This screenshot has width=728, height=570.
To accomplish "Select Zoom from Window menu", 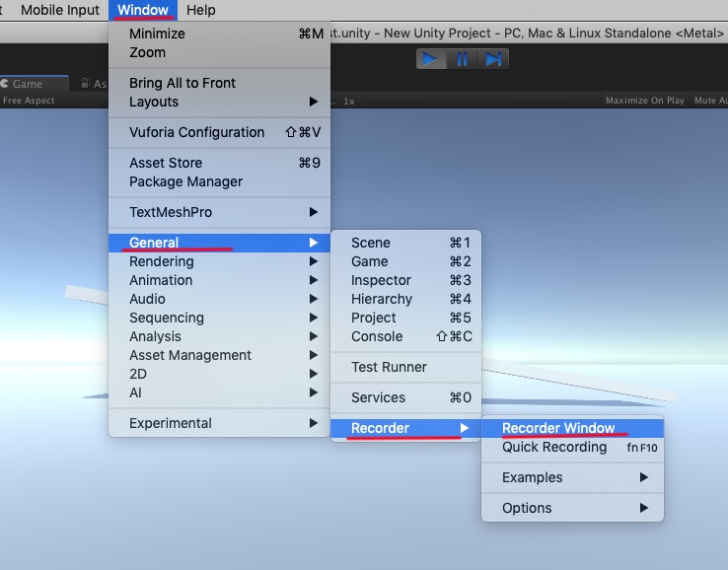I will click(219, 52).
